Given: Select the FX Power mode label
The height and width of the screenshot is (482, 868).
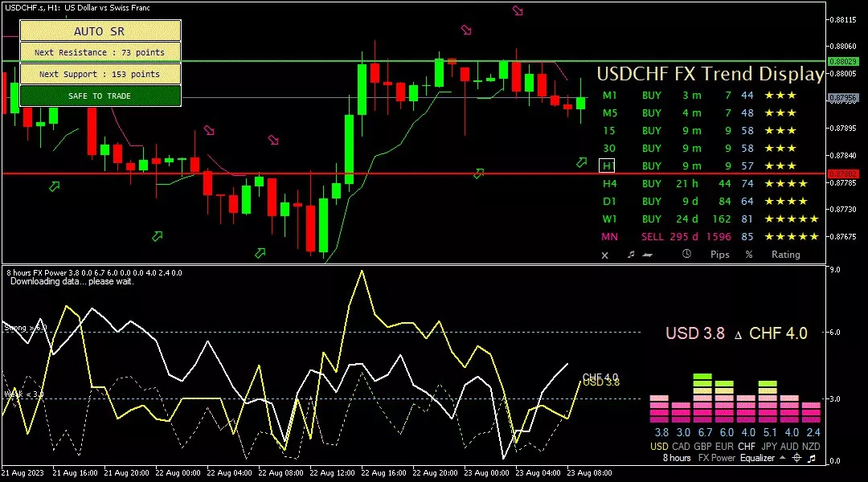Looking at the screenshot, I should pyautogui.click(x=716, y=458).
